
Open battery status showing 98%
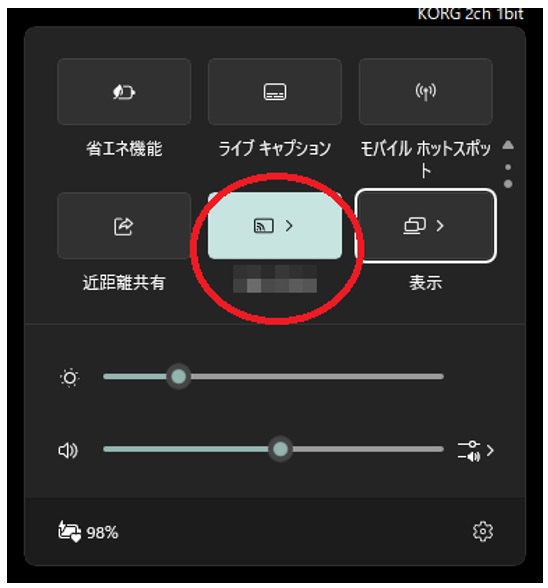tap(88, 532)
